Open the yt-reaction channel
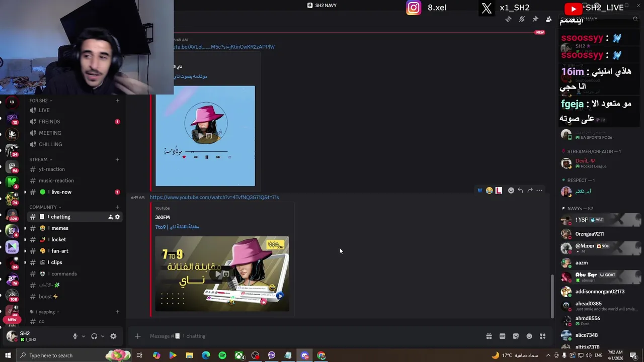This screenshot has height=362, width=644. [74, 169]
